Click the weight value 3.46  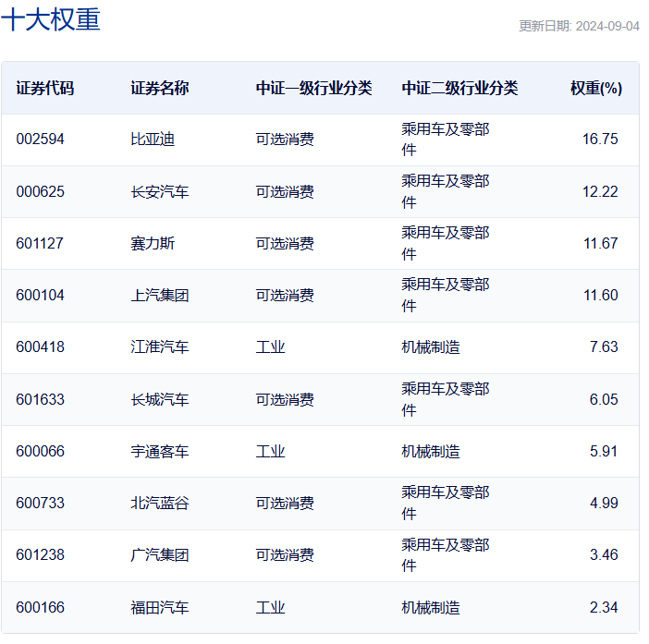point(604,555)
